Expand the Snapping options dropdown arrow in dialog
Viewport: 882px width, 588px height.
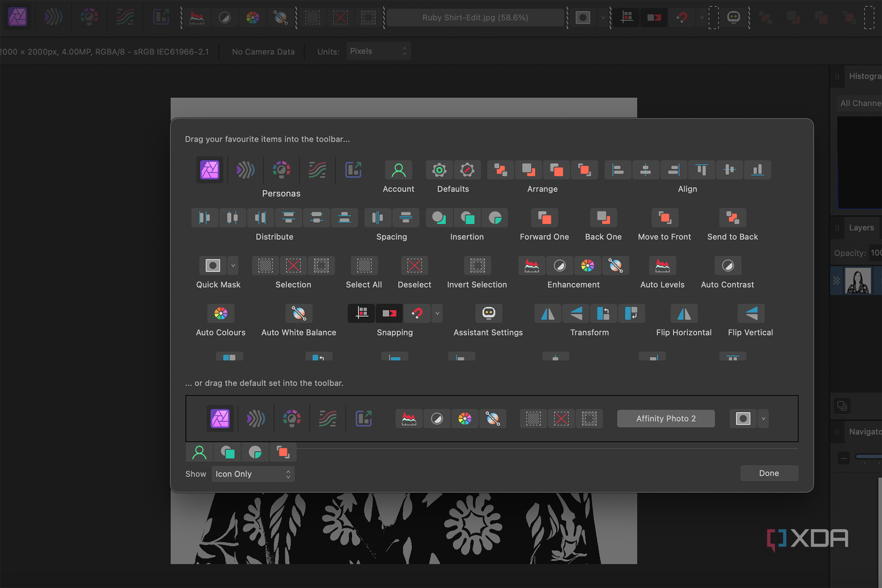437,313
